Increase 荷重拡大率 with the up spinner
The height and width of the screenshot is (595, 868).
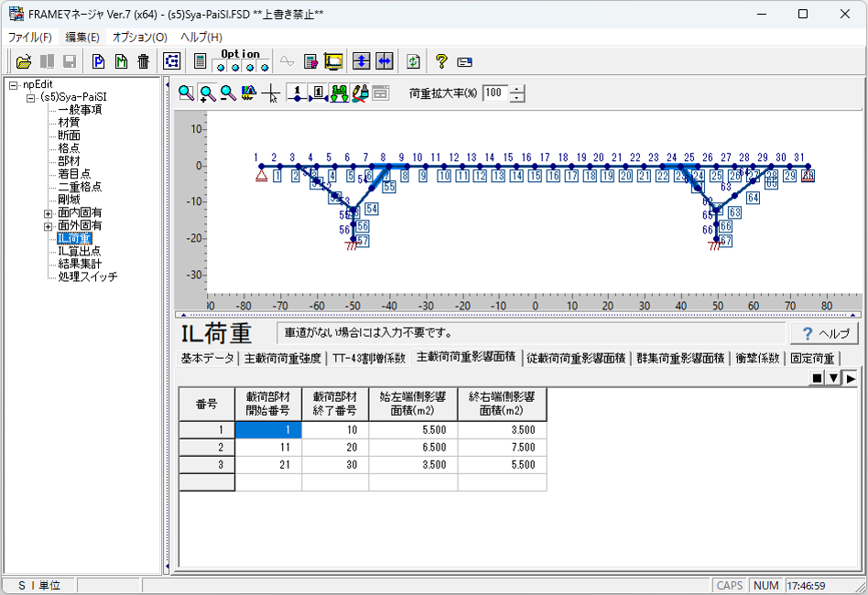517,88
